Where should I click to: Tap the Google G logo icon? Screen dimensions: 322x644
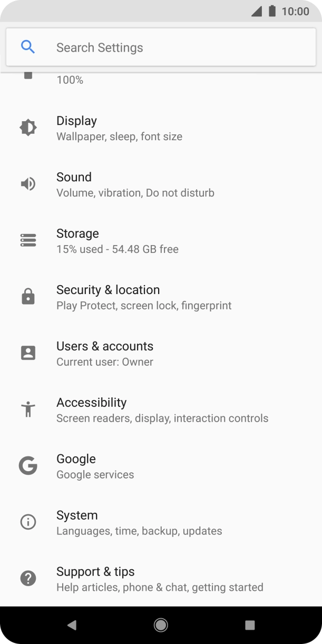coord(28,466)
